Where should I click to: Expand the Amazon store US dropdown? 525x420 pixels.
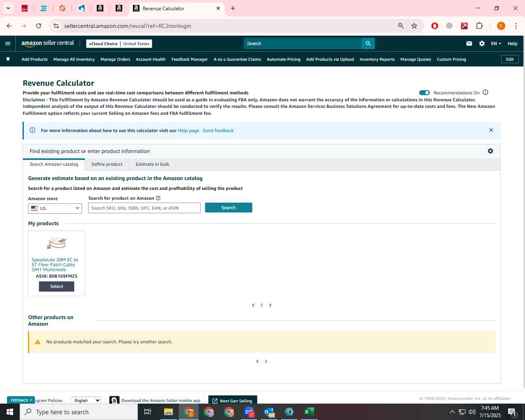pyautogui.click(x=55, y=208)
